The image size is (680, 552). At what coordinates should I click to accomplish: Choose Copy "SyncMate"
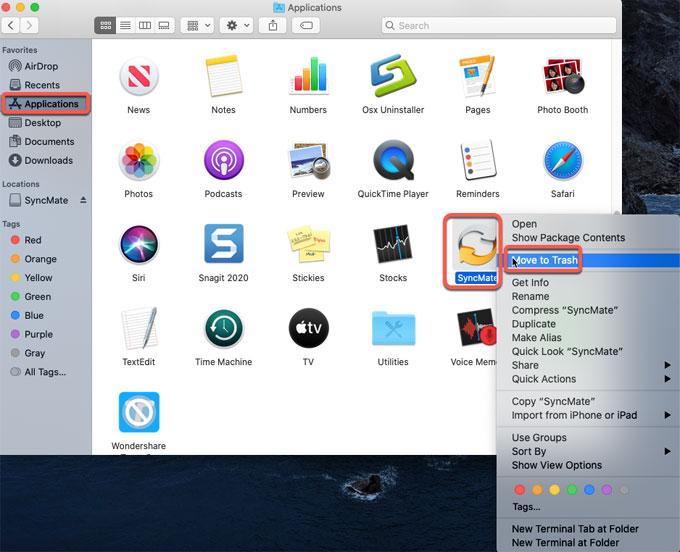[588, 401]
